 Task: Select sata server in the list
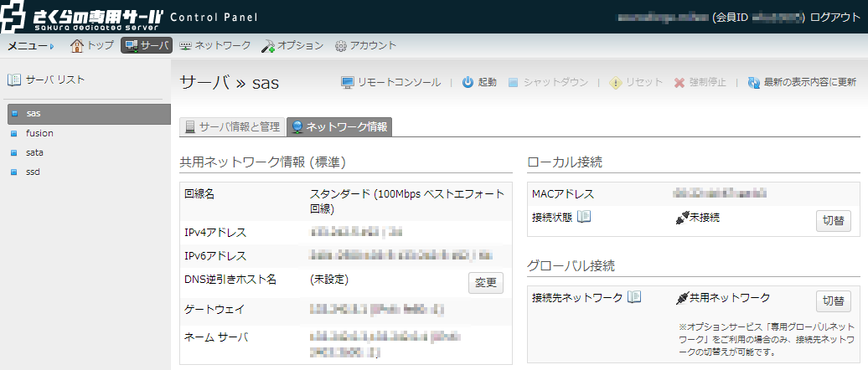tap(34, 152)
